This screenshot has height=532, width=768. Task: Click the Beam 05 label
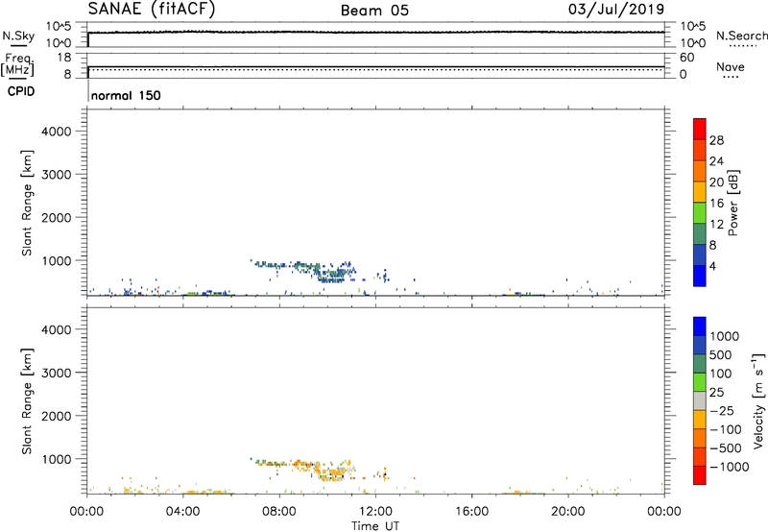tap(374, 11)
